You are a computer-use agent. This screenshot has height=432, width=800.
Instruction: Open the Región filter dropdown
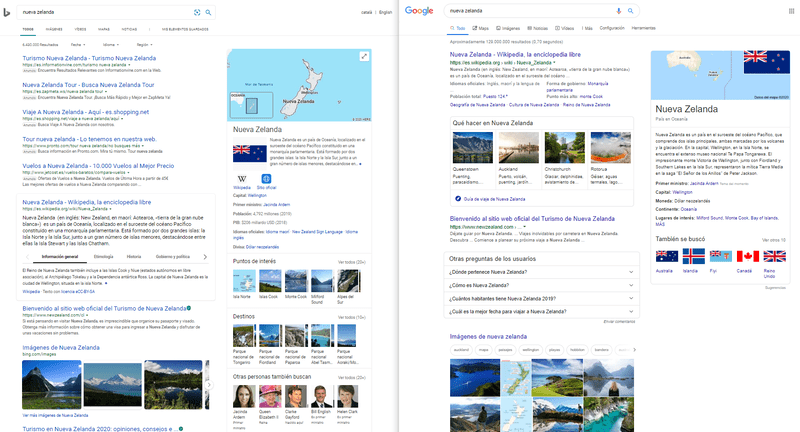[143, 45]
